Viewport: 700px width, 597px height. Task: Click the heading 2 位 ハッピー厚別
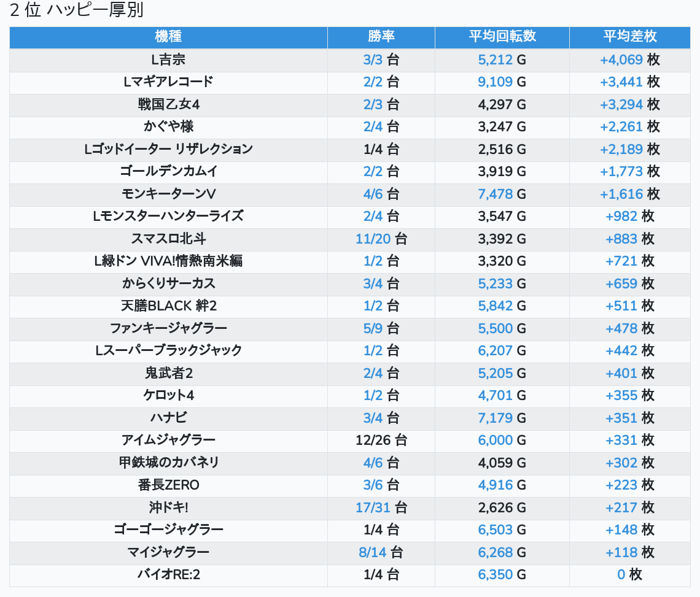click(x=76, y=10)
